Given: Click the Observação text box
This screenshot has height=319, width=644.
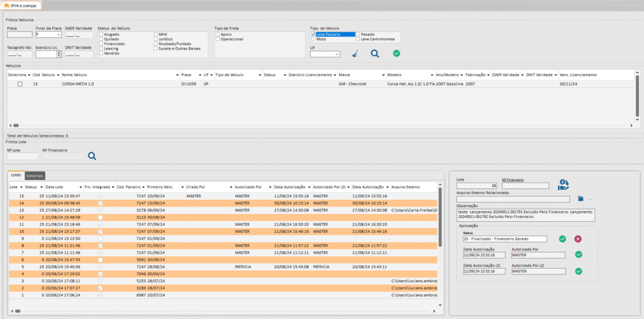Looking at the screenshot, I should click(x=525, y=215).
